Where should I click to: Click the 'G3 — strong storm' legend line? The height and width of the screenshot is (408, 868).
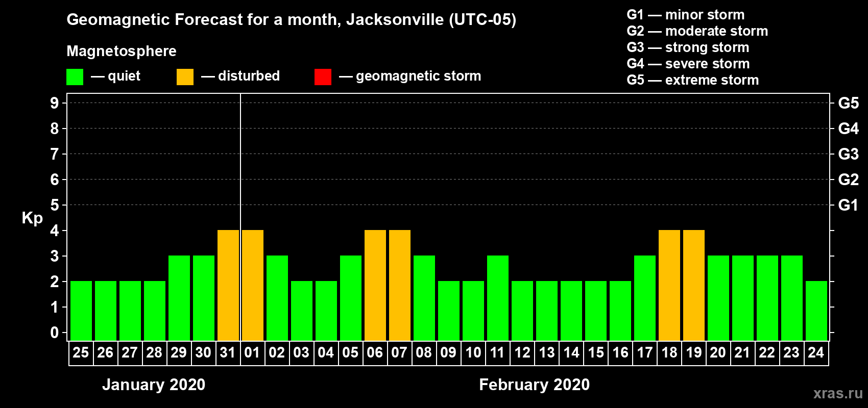point(688,47)
